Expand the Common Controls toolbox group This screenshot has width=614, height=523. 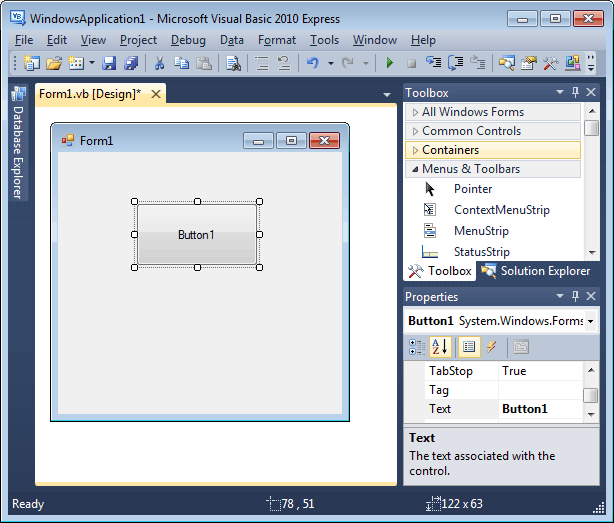coord(493,131)
